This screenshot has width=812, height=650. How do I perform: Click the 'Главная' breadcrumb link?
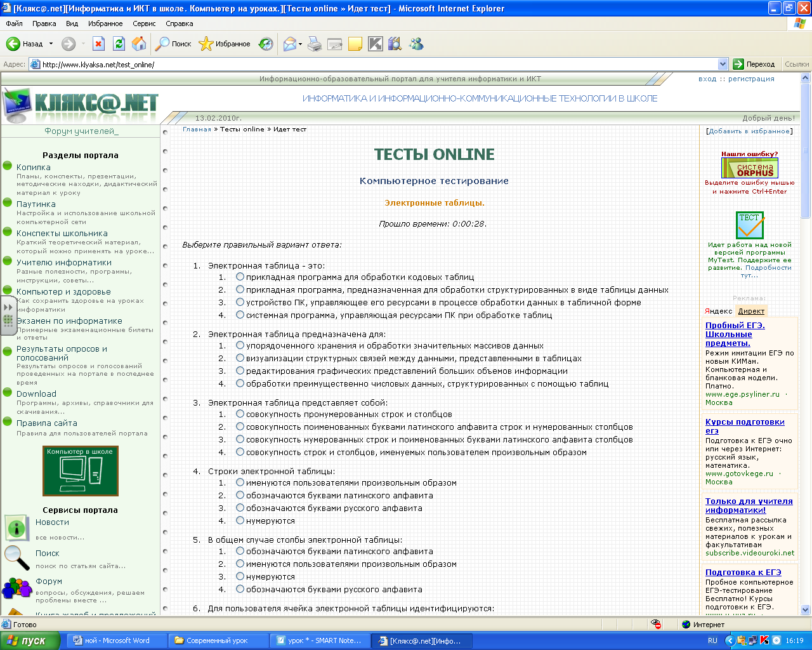click(197, 129)
